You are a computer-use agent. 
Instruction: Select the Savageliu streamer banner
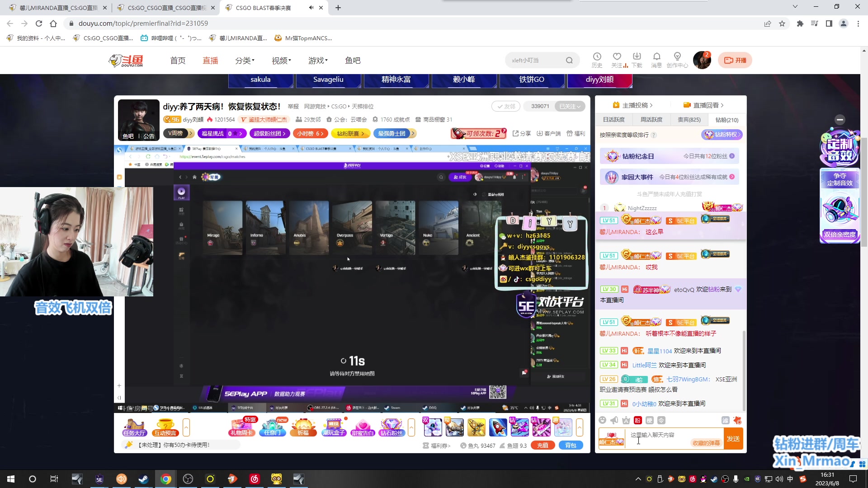click(x=328, y=80)
